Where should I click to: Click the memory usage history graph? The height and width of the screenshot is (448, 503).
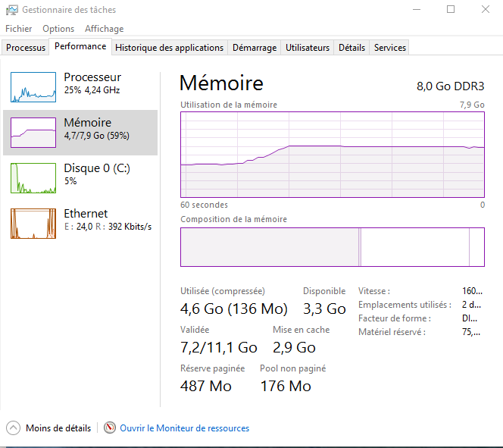(333, 155)
